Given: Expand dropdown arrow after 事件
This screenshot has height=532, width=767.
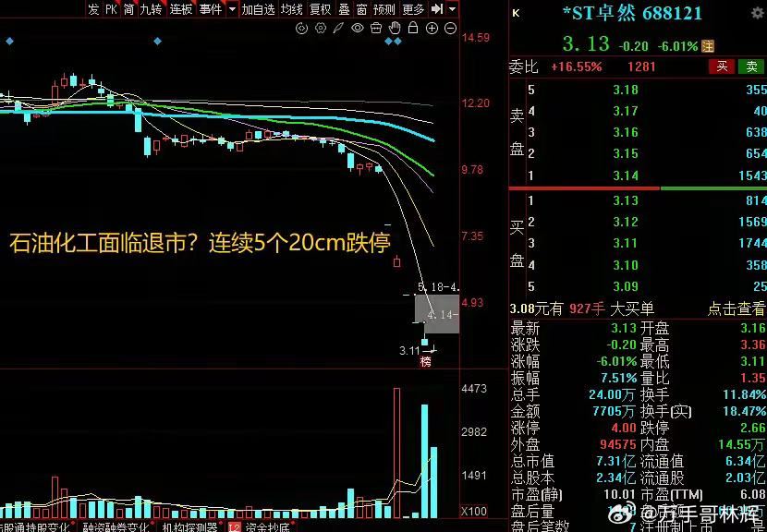Looking at the screenshot, I should [232, 9].
